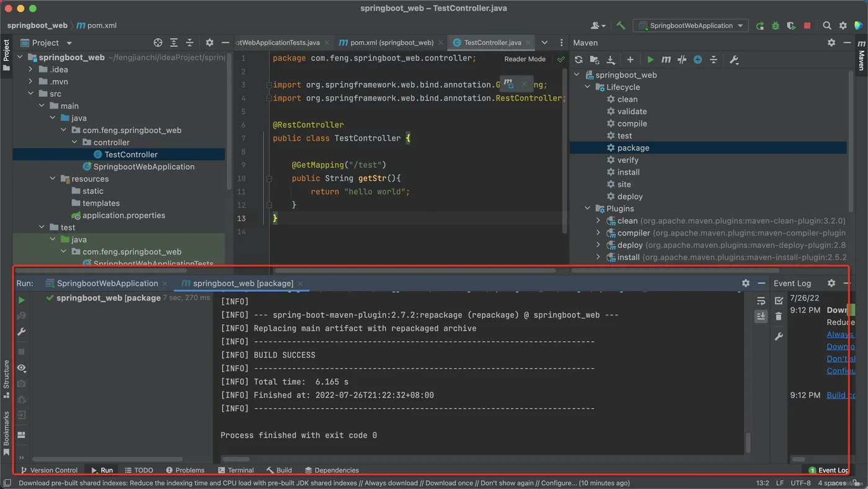Screen dimensions: 868x489
Task: Open Run panel settings gear
Action: tap(746, 283)
